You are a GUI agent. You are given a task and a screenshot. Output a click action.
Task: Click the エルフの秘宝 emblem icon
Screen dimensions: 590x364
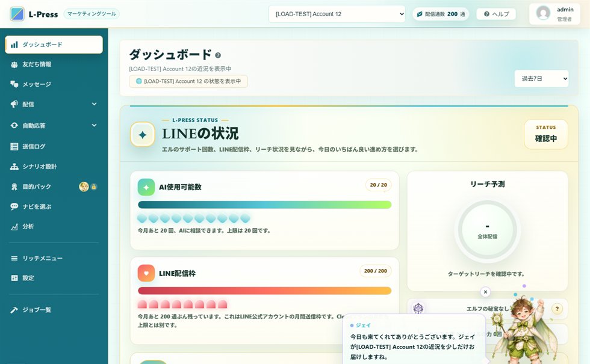(x=418, y=308)
